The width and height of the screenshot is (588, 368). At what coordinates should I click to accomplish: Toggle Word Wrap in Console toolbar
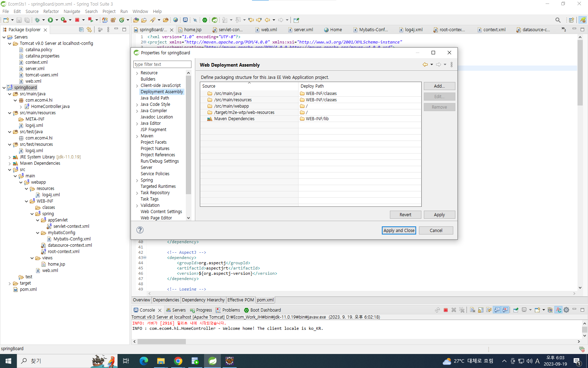489,310
